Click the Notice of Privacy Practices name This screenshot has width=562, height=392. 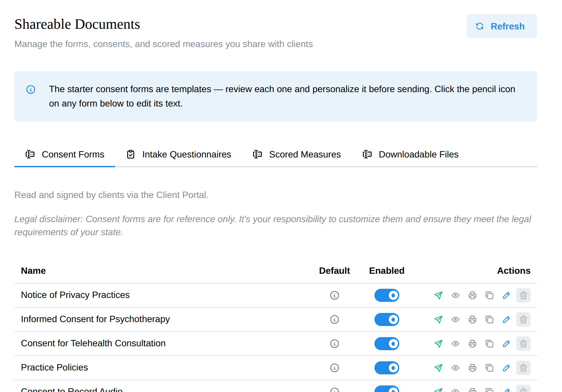tap(75, 295)
